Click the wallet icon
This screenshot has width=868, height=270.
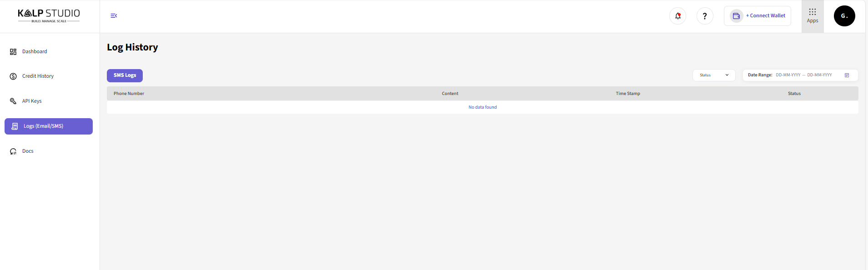(x=736, y=16)
